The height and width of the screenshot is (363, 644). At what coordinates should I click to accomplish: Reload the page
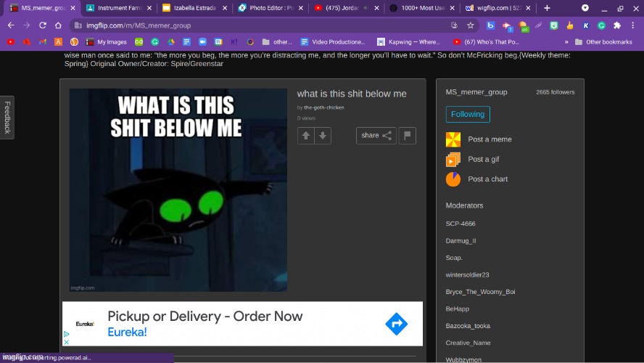point(42,25)
